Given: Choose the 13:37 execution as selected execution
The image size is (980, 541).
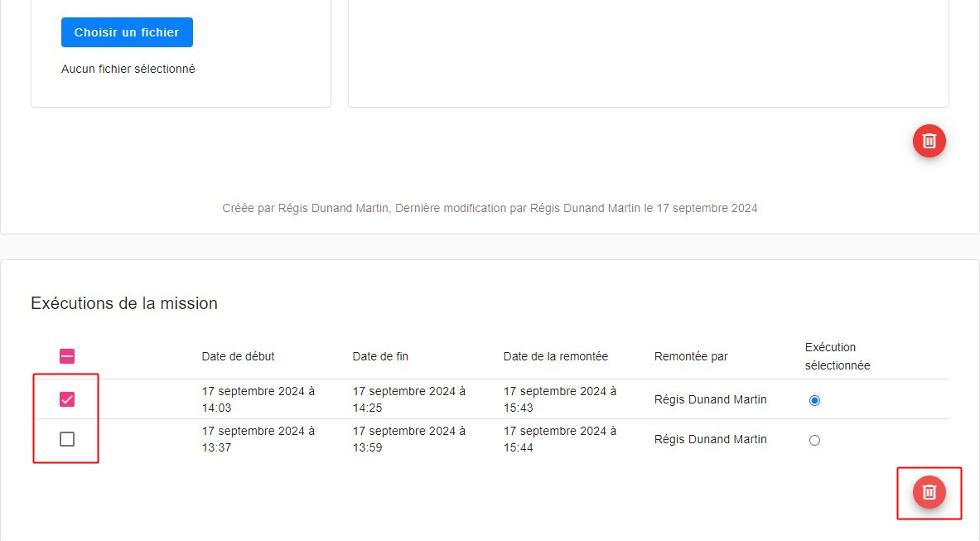Looking at the screenshot, I should (x=814, y=441).
